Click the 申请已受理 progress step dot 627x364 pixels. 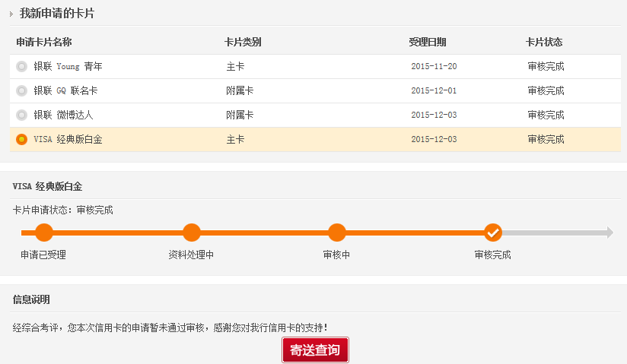click(44, 233)
